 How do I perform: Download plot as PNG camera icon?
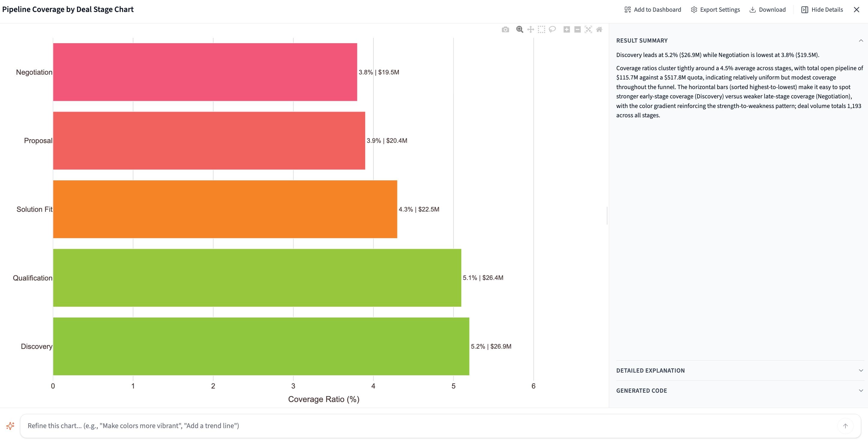(x=505, y=30)
